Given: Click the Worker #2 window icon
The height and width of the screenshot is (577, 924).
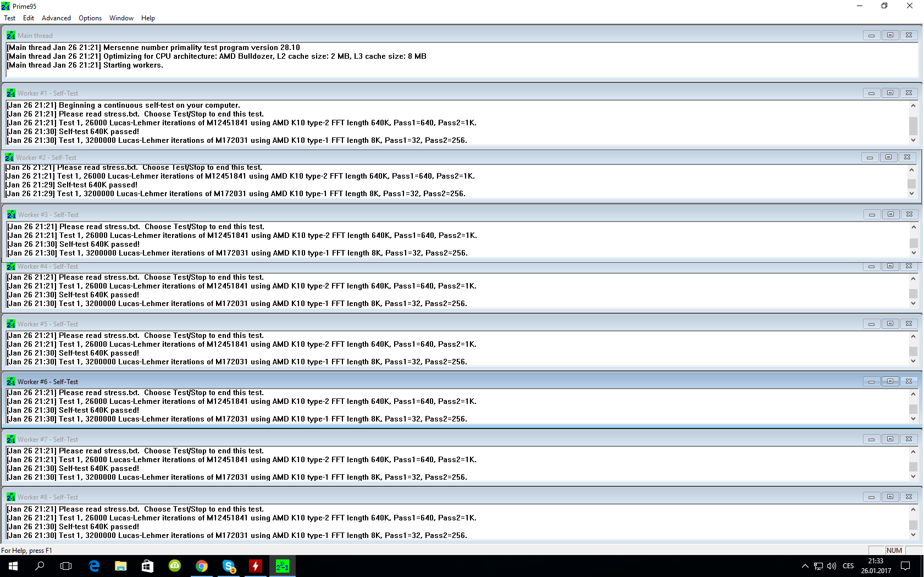Looking at the screenshot, I should 9,157.
